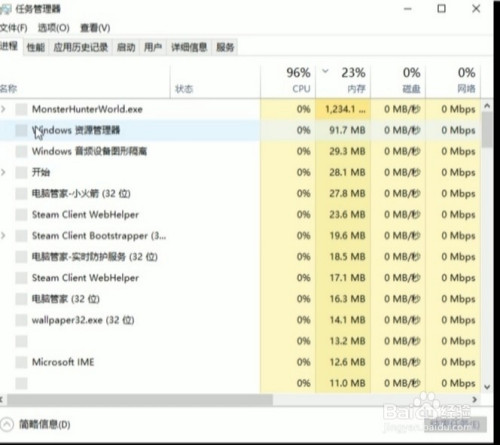
Task: Click the Windows 资源管理器 process icon
Action: (x=21, y=130)
